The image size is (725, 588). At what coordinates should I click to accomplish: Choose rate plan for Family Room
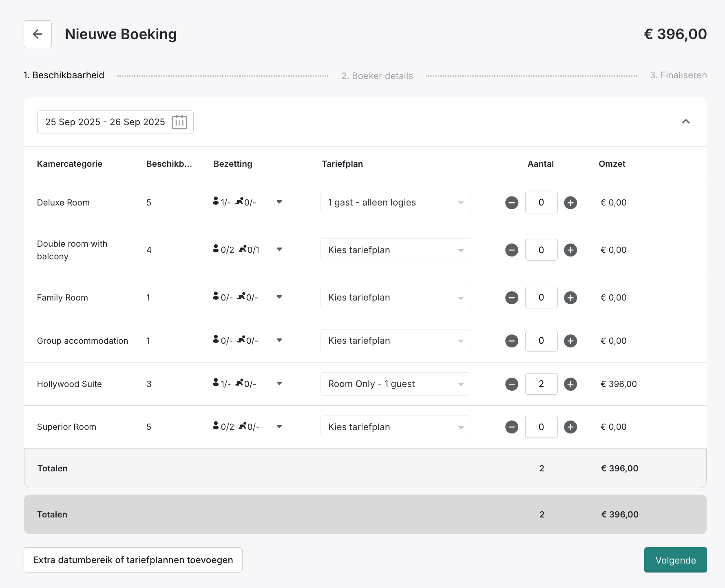coord(396,298)
